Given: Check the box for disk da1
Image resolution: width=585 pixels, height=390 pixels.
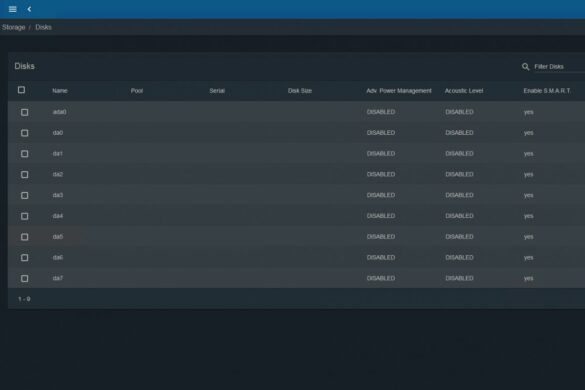Looking at the screenshot, I should 25,154.
